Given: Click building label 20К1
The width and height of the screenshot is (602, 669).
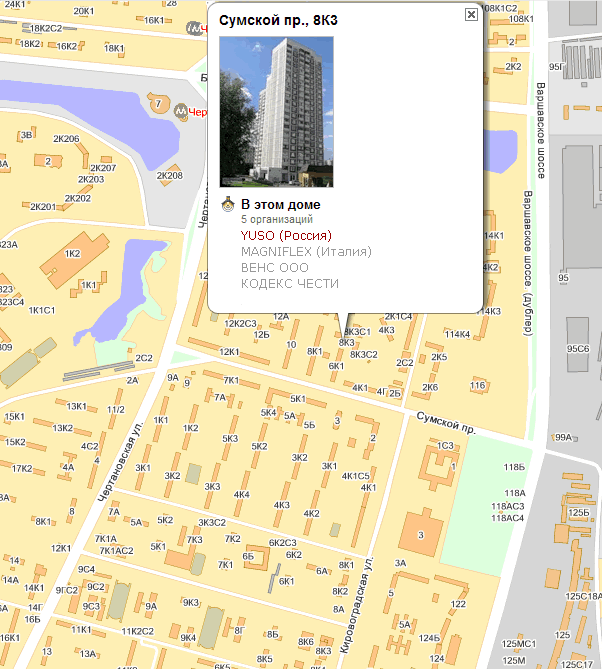Looking at the screenshot, I should click(84, 11).
